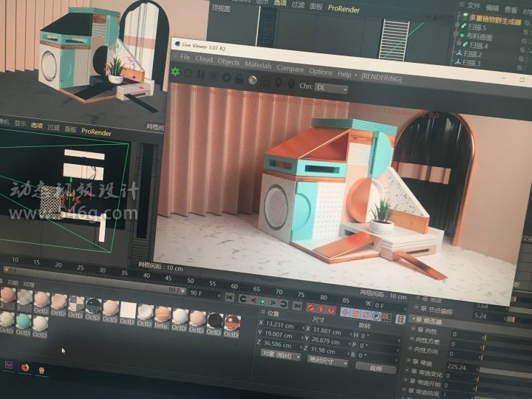
Task: Click restart render icon in Live Viewer
Action: tap(188, 73)
